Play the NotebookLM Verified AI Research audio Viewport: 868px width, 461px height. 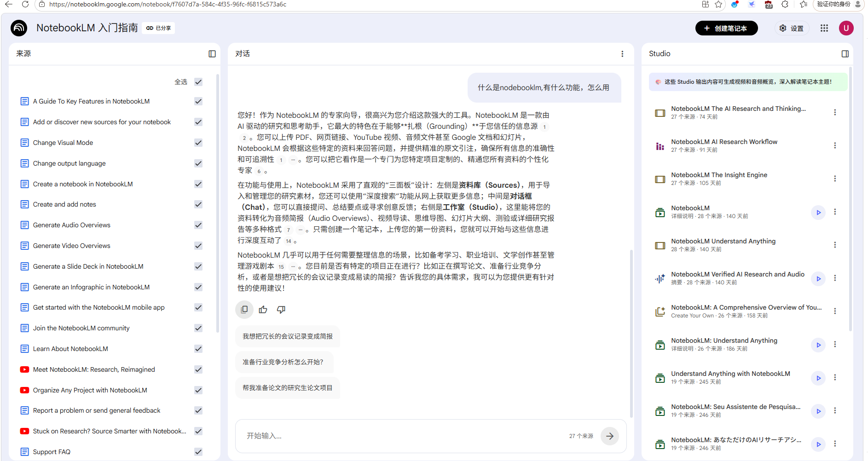(818, 278)
